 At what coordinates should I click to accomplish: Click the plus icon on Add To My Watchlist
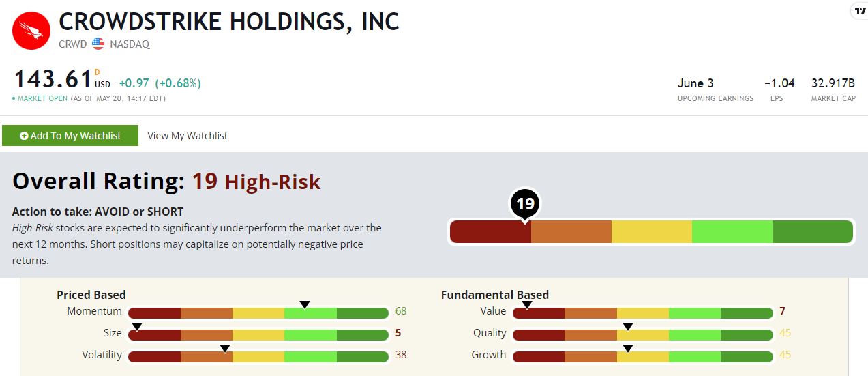coord(24,136)
